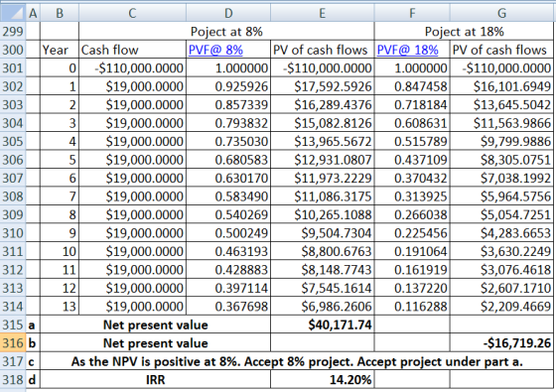Viewport: 556px width, 392px height.
Task: Click the 'IRR' label cell
Action: (x=155, y=379)
